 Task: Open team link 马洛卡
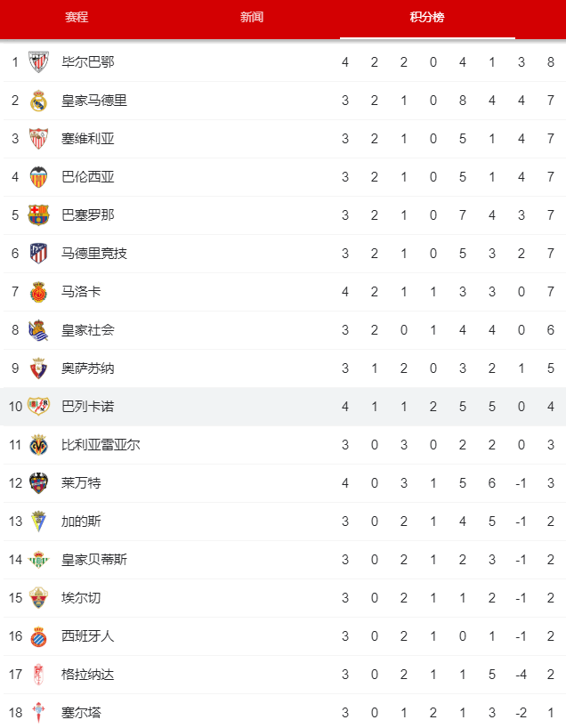pos(81,292)
